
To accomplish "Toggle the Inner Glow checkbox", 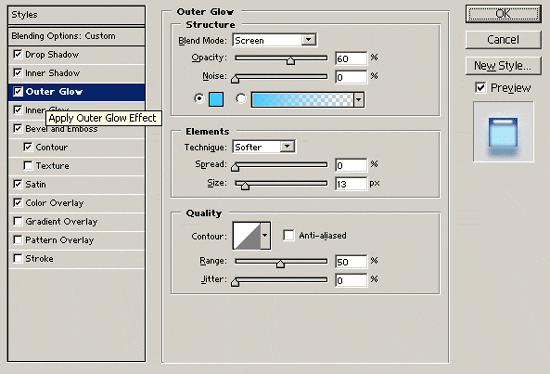I will [x=18, y=110].
